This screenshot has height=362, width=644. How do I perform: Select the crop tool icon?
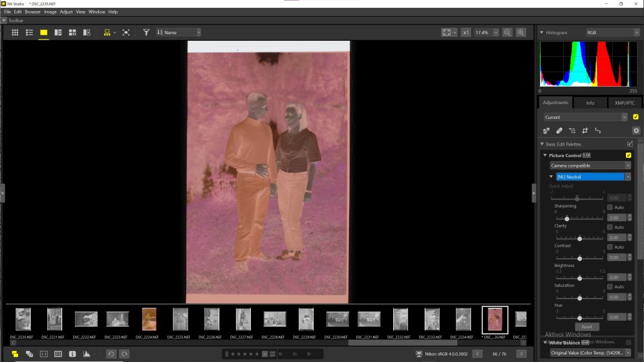coord(585,131)
